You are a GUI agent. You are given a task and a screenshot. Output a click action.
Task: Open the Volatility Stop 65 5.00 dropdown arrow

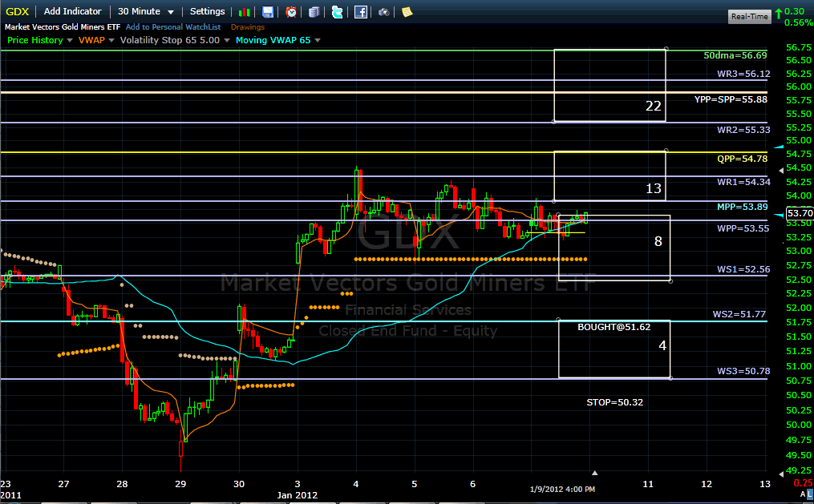227,40
